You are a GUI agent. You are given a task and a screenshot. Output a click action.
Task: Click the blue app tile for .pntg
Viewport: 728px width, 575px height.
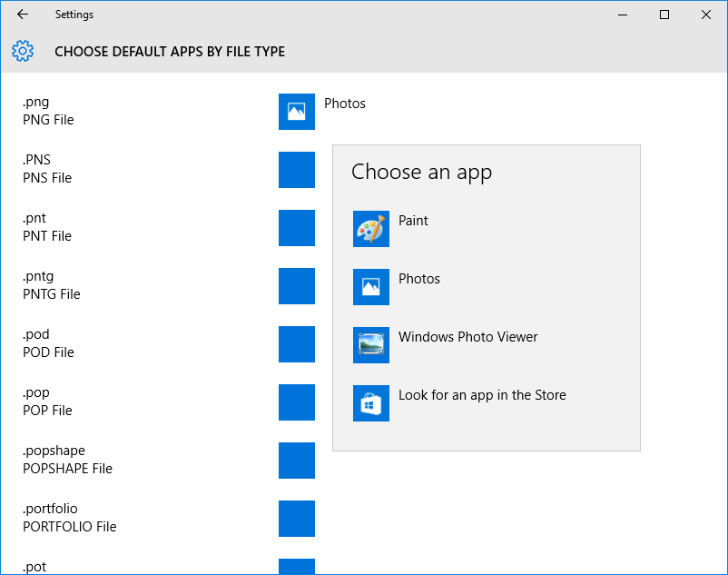pos(297,285)
